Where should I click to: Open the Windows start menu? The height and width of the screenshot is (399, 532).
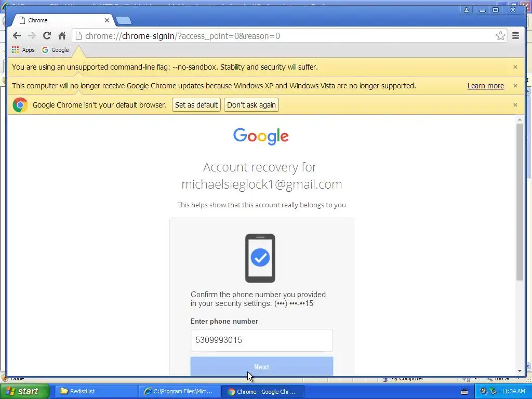[x=24, y=391]
